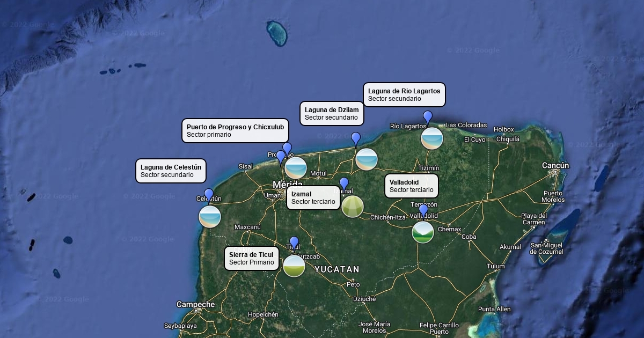Screen dimensions: 644x338
Task: Click the blue pin for Laguna de Dzilam
Action: point(356,139)
